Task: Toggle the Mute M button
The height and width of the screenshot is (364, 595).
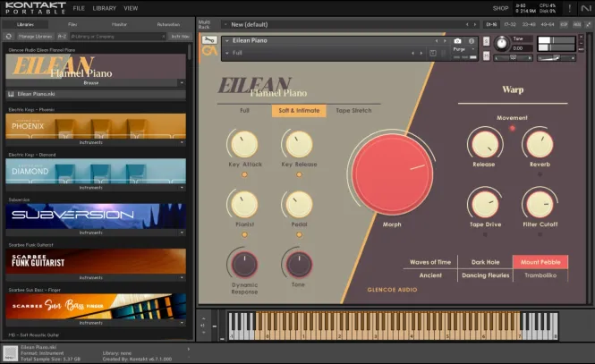Action: (486, 56)
